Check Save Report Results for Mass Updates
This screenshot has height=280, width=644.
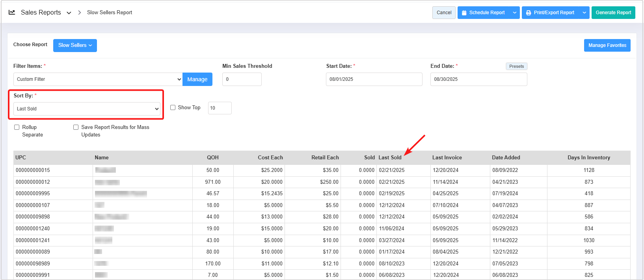pos(76,127)
